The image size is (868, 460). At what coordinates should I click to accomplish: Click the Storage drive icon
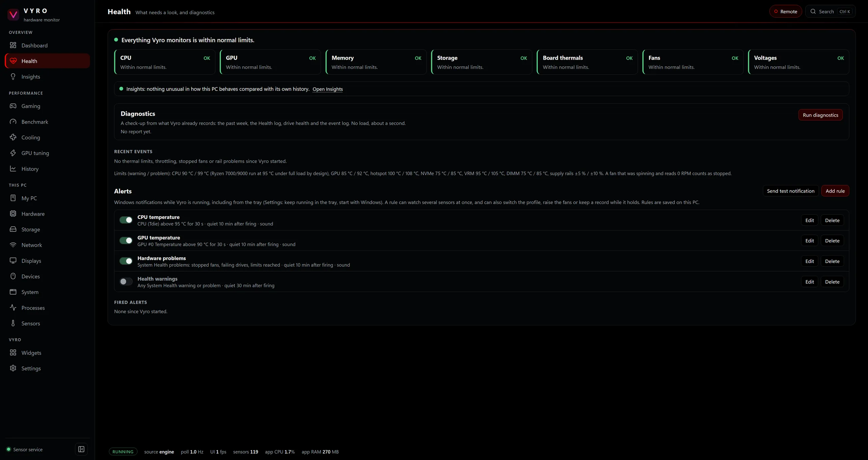coord(13,229)
